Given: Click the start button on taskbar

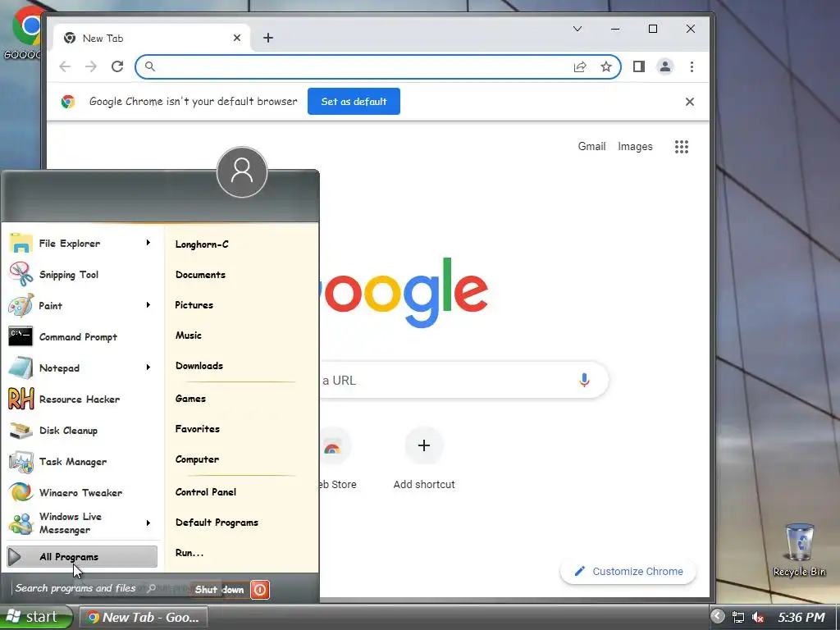Looking at the screenshot, I should 36,617.
